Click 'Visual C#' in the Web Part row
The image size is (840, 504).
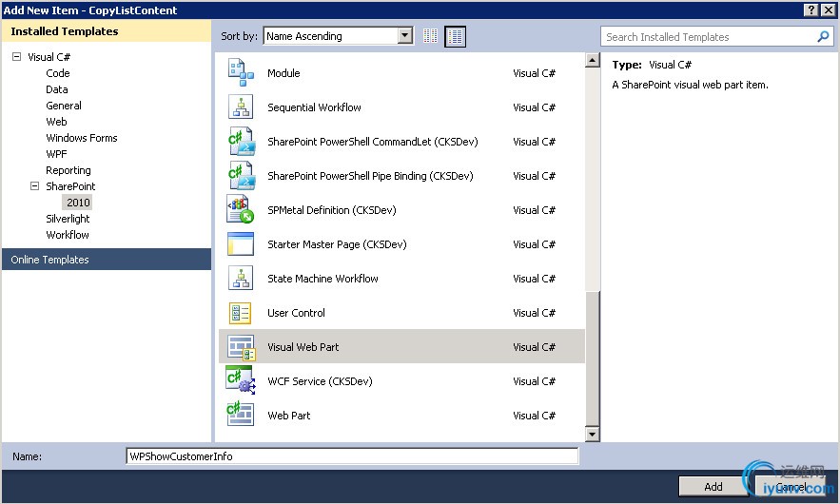pyautogui.click(x=534, y=416)
